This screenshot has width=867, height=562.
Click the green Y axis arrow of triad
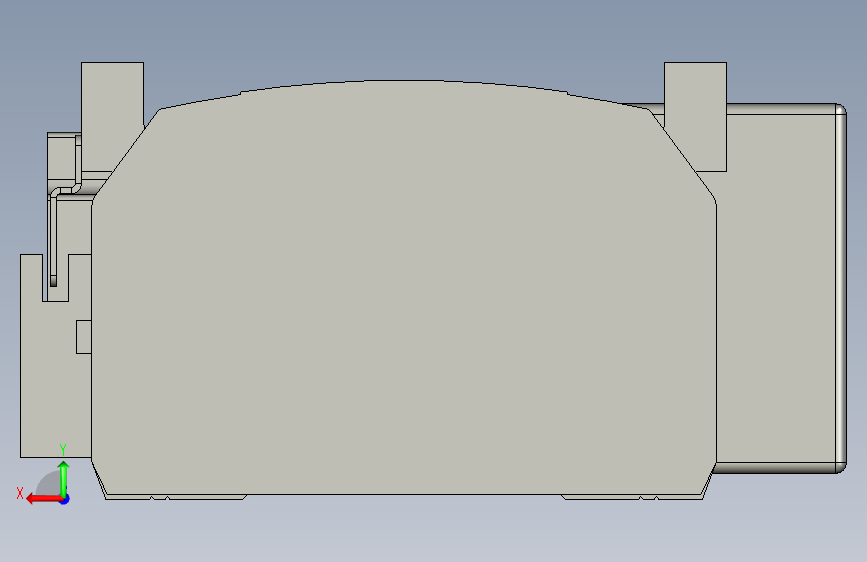(64, 478)
